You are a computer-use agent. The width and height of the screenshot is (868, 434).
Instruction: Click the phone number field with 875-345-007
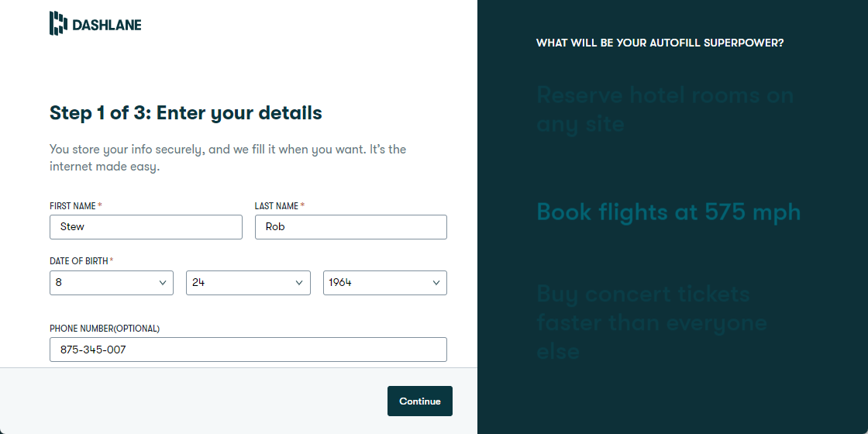coord(248,350)
